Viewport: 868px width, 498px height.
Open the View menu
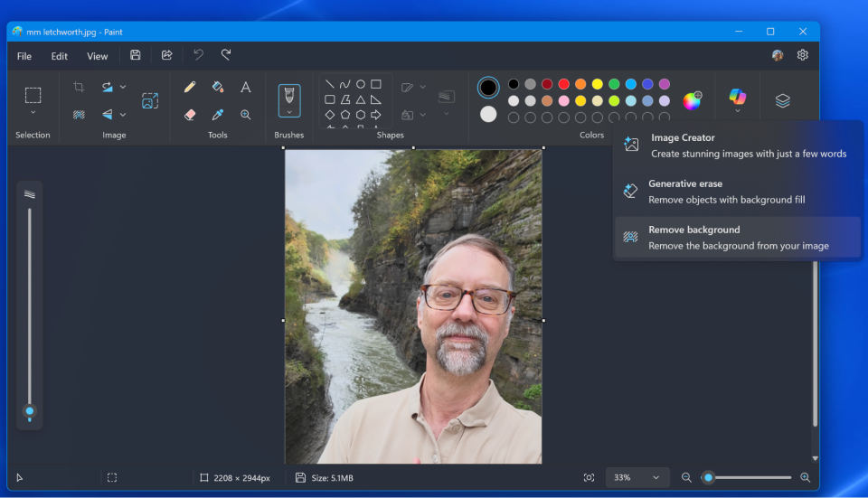[97, 56]
